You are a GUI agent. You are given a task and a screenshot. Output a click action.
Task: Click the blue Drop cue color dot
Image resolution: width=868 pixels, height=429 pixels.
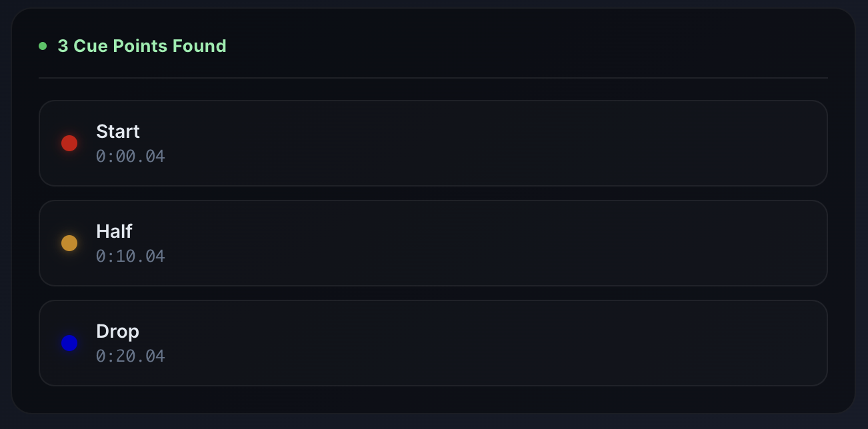(x=69, y=343)
